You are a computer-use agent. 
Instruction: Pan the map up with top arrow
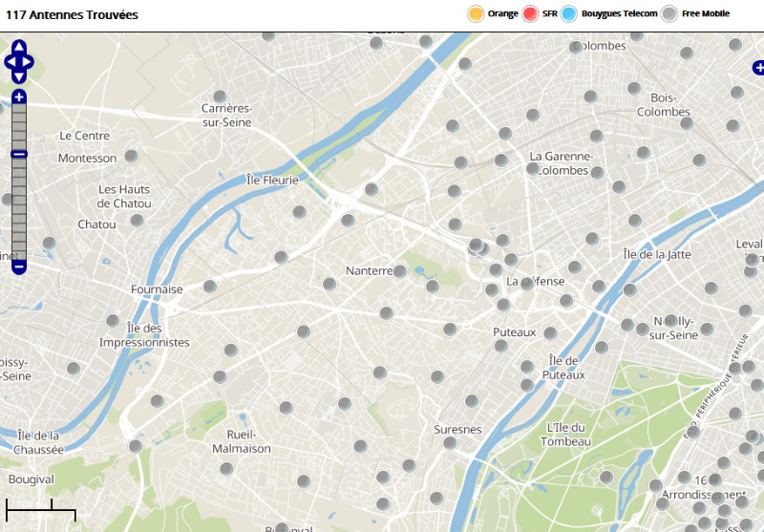pos(19,47)
